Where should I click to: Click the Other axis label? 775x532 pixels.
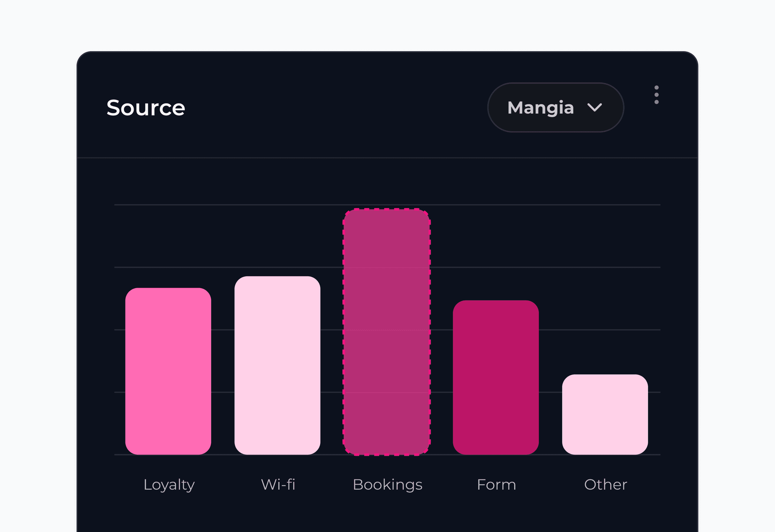605,485
